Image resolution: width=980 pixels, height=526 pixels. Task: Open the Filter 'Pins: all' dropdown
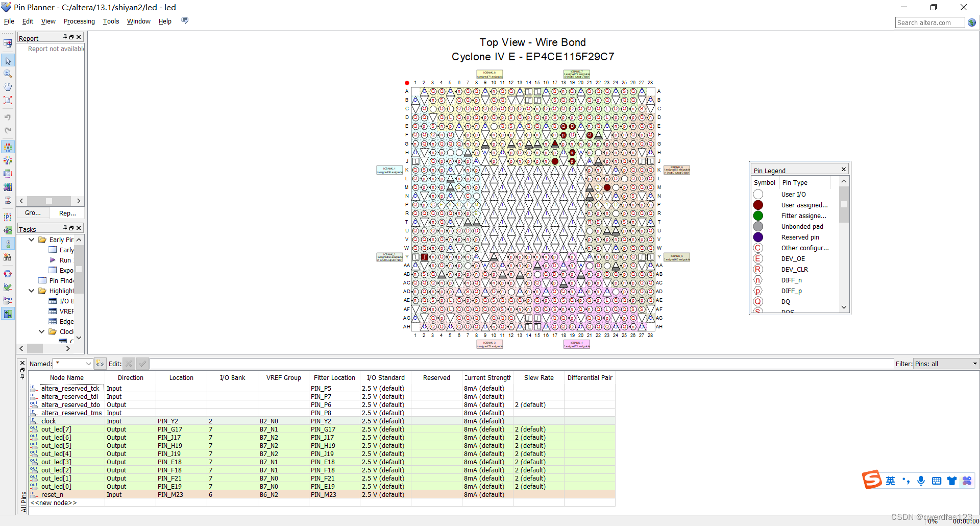[x=946, y=364]
